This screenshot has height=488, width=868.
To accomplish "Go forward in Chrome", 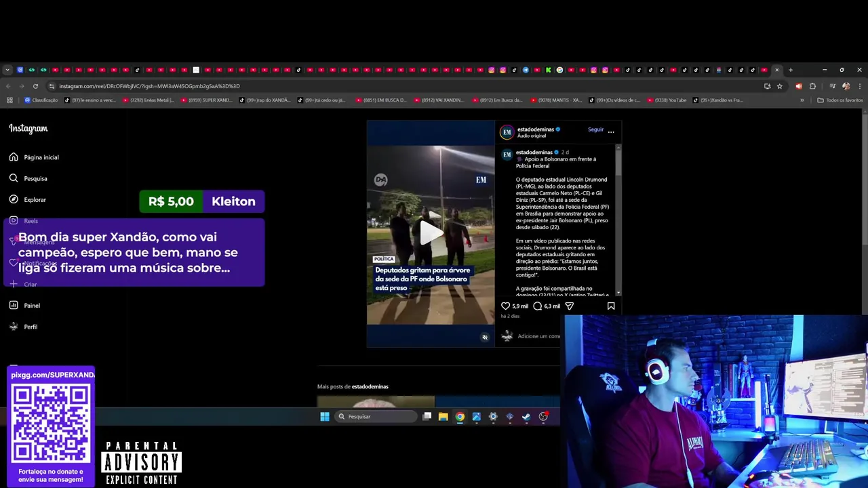I will coord(22,86).
